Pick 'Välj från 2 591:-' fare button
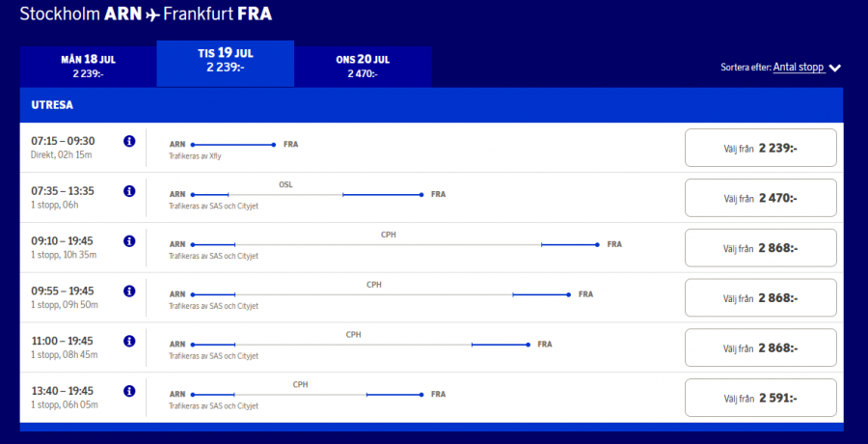The height and width of the screenshot is (444, 868). point(761,397)
